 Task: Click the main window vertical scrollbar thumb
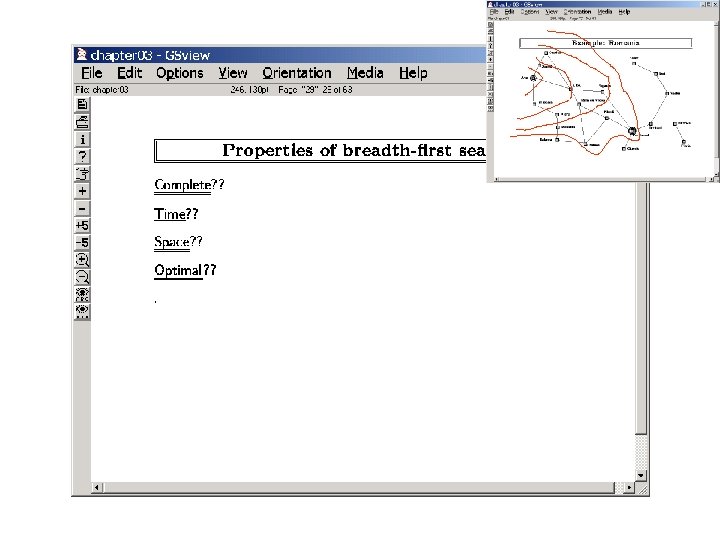coord(641,308)
